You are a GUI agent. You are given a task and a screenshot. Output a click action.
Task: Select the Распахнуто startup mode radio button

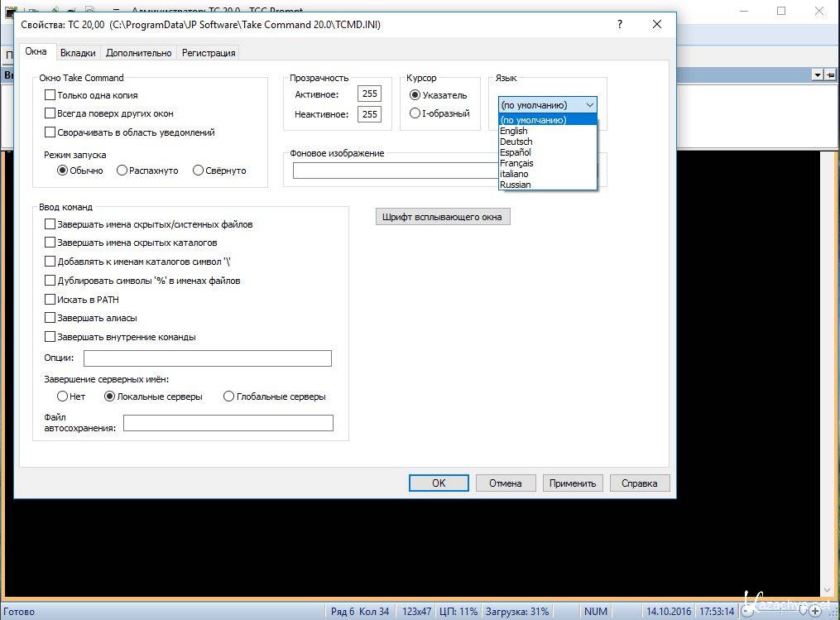[122, 171]
